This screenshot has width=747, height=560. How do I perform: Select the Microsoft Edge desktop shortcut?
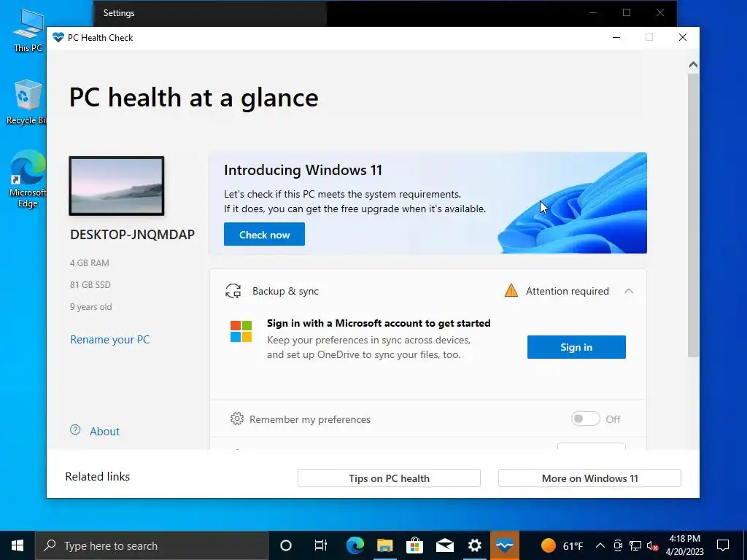click(27, 179)
